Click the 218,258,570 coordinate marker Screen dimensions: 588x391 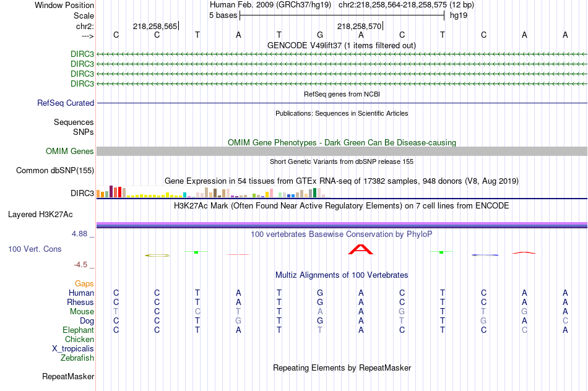[359, 26]
